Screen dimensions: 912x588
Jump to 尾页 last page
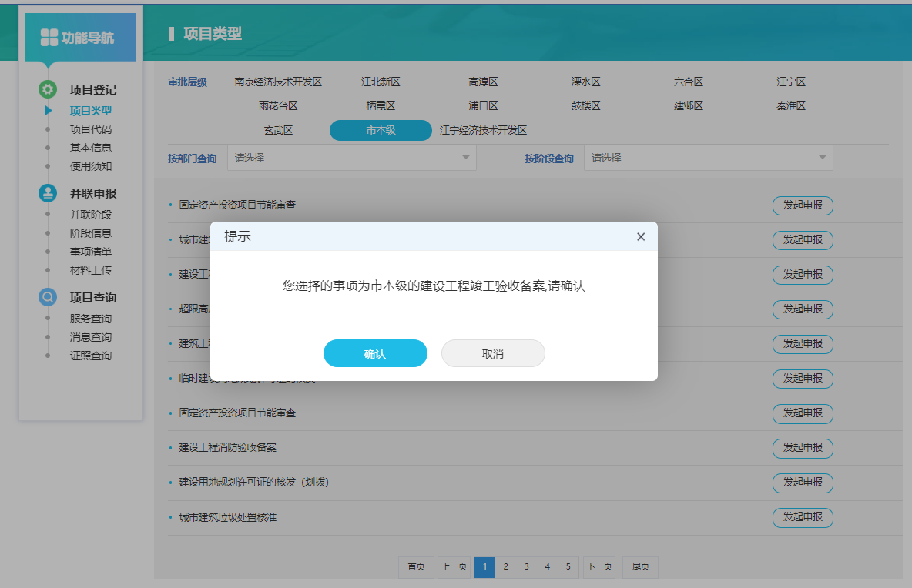tap(640, 566)
